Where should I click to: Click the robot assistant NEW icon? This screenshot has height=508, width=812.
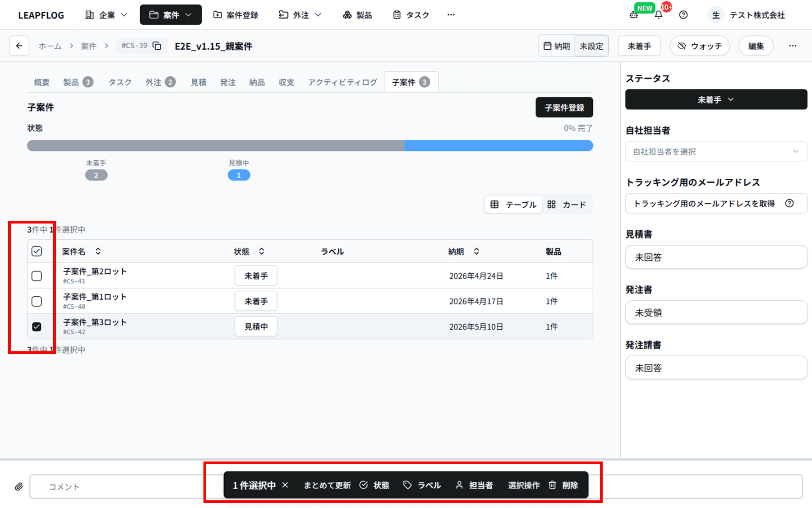pos(634,15)
